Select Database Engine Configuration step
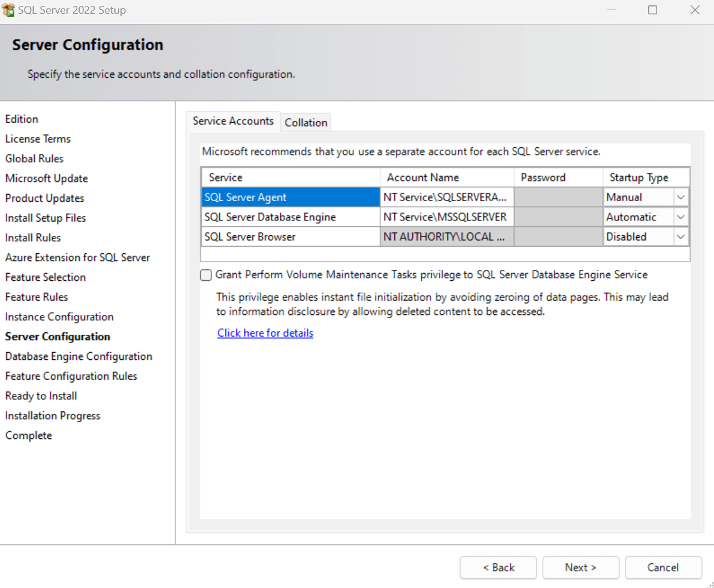Screen dimensions: 714x588 point(79,356)
